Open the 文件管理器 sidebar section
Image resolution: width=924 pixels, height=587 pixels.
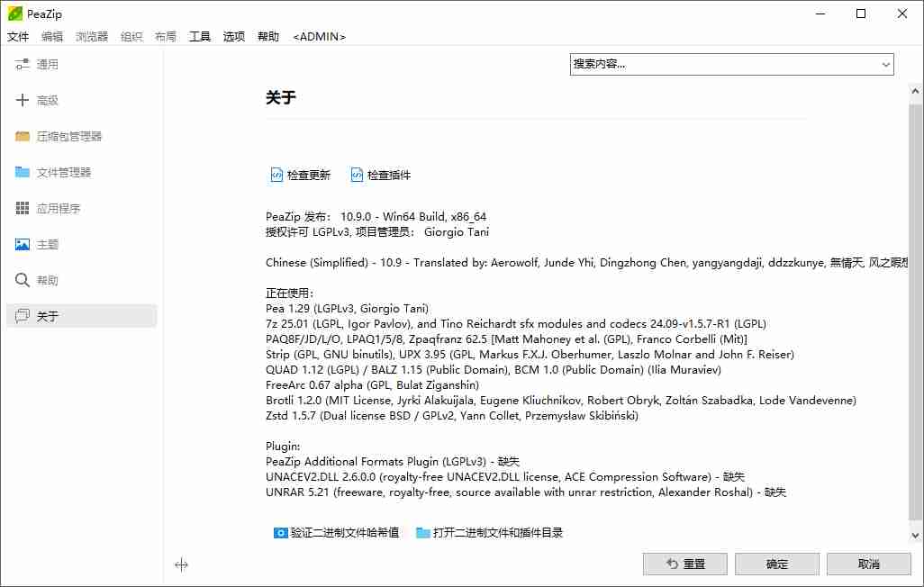pos(66,172)
